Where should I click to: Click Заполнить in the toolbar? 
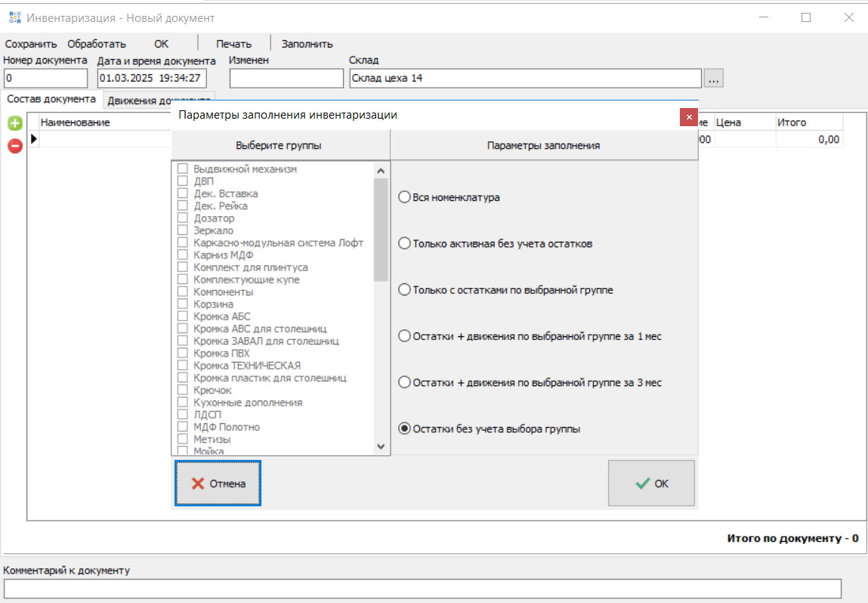click(x=307, y=44)
